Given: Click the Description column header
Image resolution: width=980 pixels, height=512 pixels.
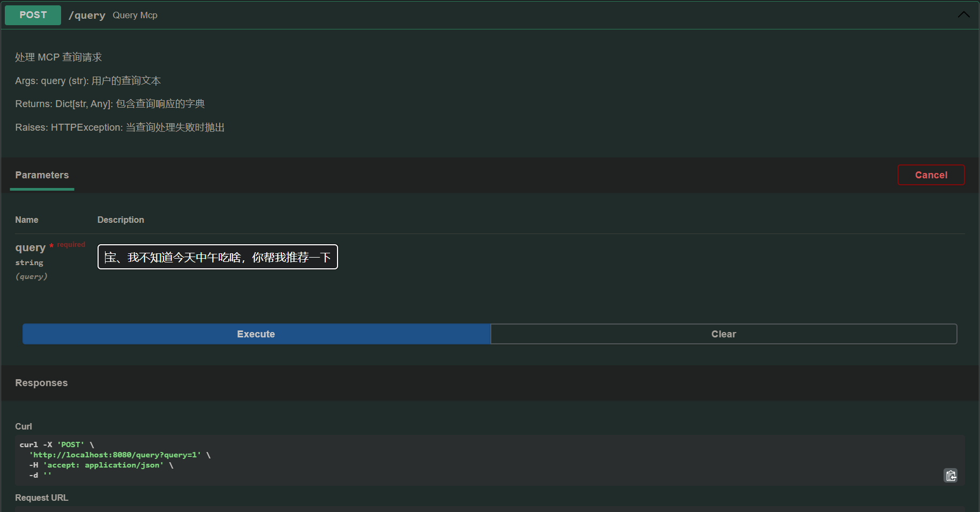Looking at the screenshot, I should point(121,220).
